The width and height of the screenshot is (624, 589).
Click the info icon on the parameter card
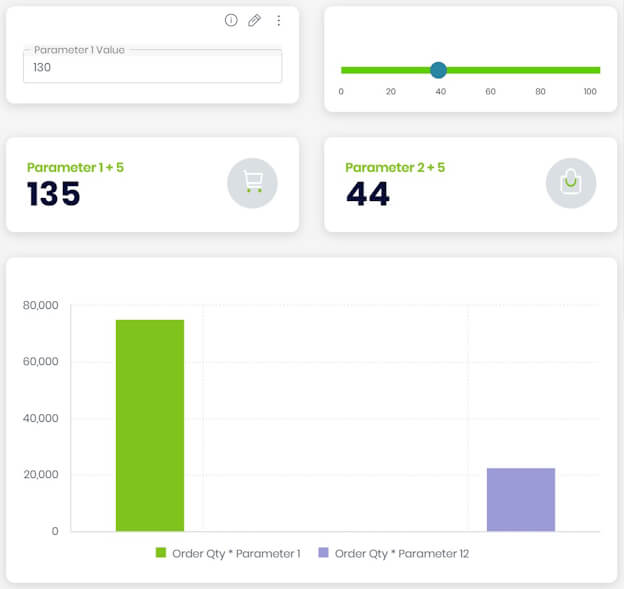(x=231, y=20)
